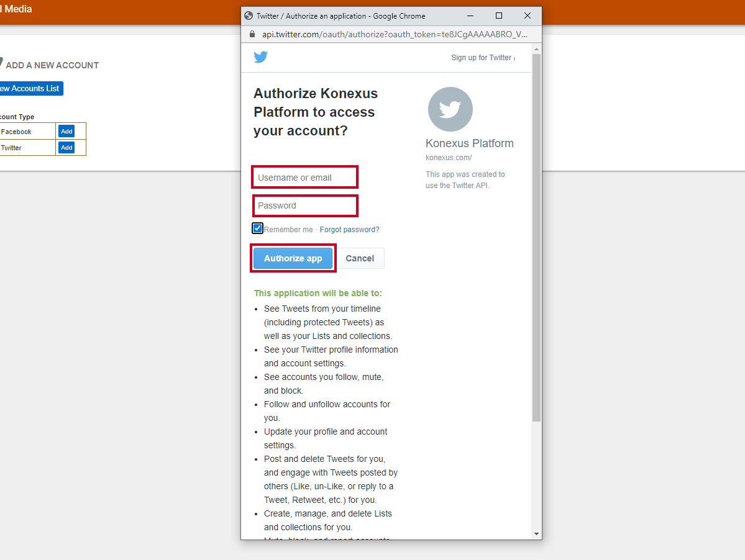The width and height of the screenshot is (745, 560).
Task: Open Sign up for Twitter link
Action: [483, 57]
